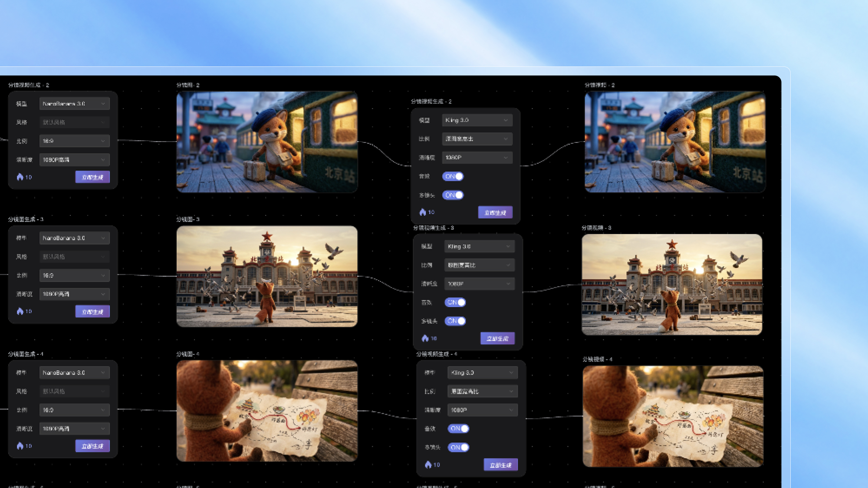Toggle sound effect switch in video generation-2 panel

point(453,176)
